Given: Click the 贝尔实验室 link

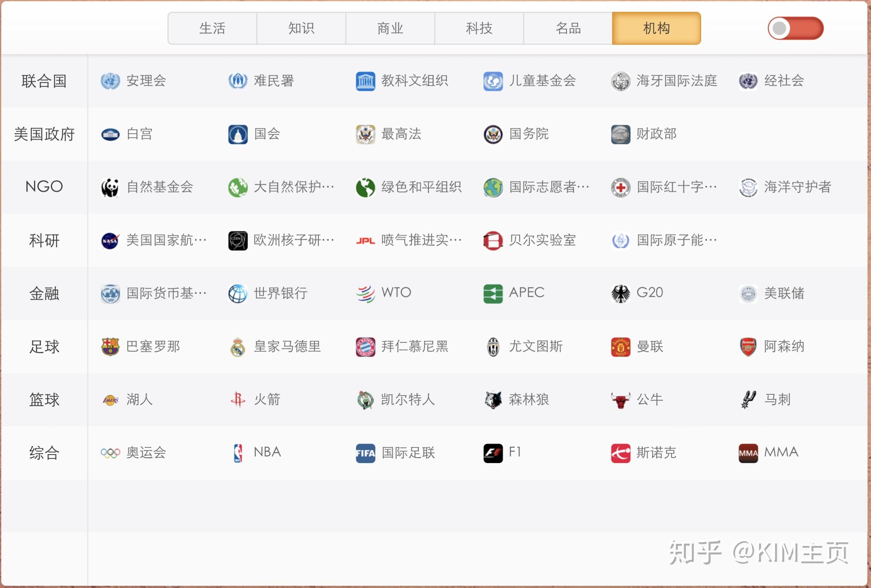Looking at the screenshot, I should point(543,240).
